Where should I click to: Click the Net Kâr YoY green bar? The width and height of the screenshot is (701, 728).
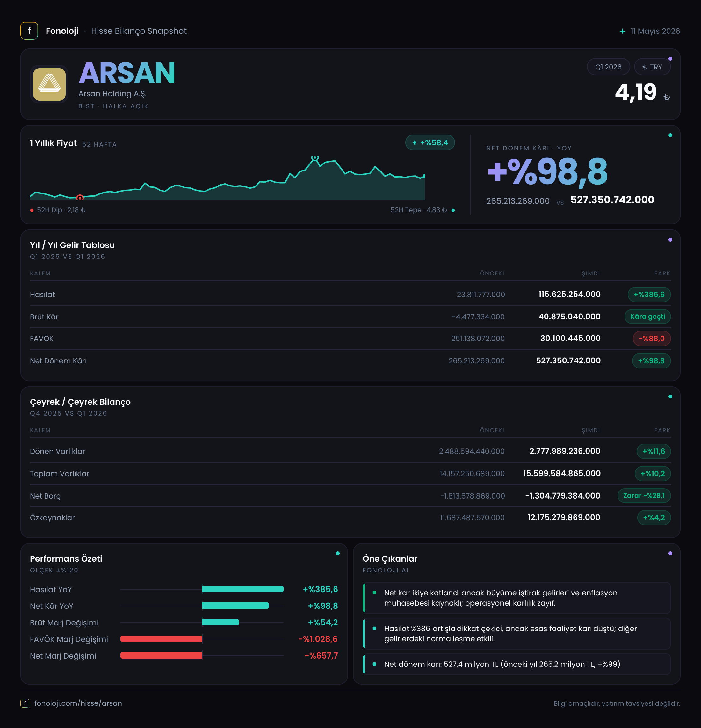coord(235,606)
